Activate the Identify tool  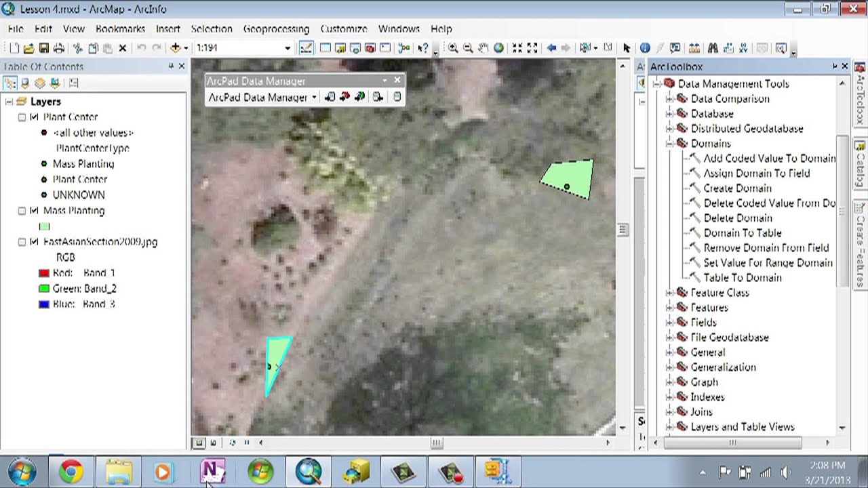pyautogui.click(x=645, y=48)
